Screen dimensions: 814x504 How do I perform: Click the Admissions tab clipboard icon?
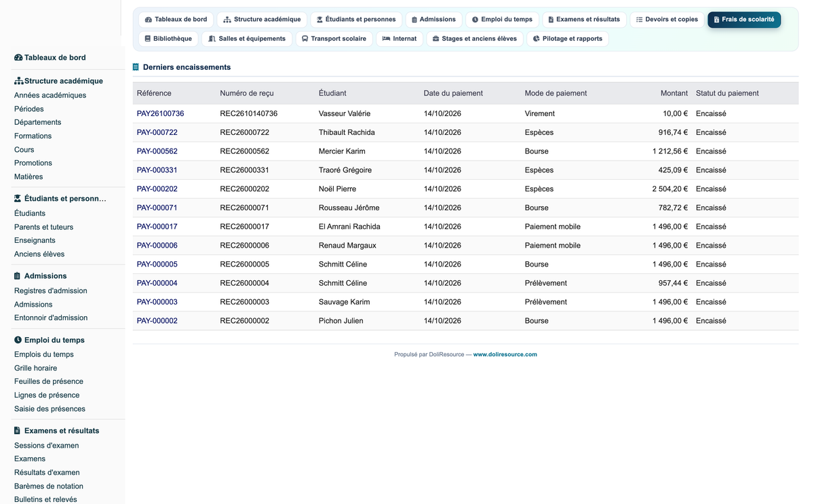414,20
